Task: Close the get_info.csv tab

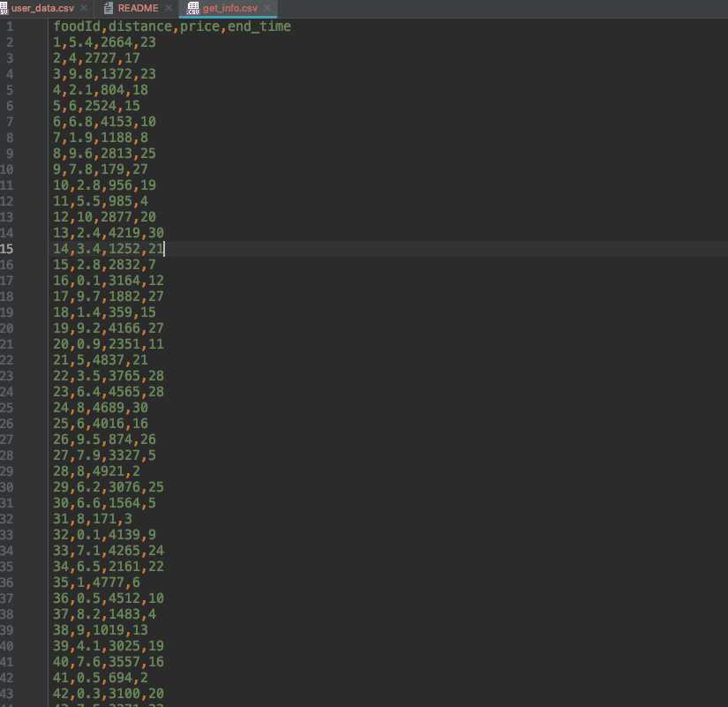Action: pos(267,8)
